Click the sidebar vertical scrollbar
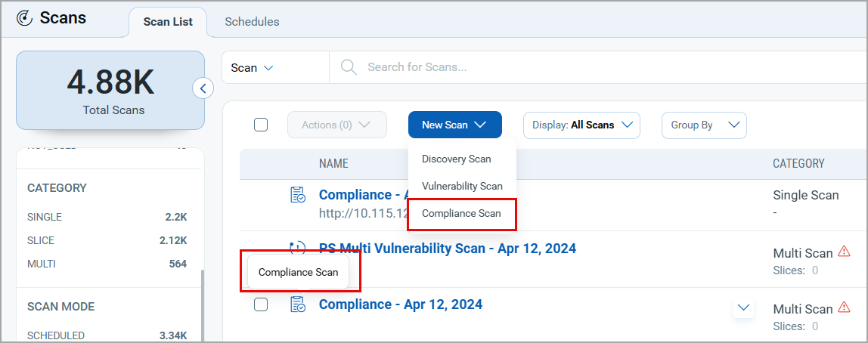This screenshot has height=343, width=868. 202,304
